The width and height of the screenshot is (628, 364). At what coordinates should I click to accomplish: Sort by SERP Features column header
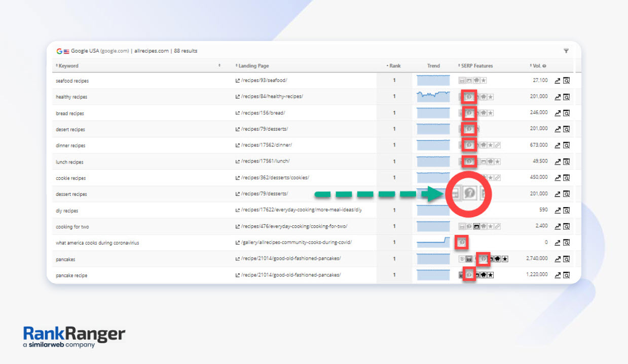(475, 66)
